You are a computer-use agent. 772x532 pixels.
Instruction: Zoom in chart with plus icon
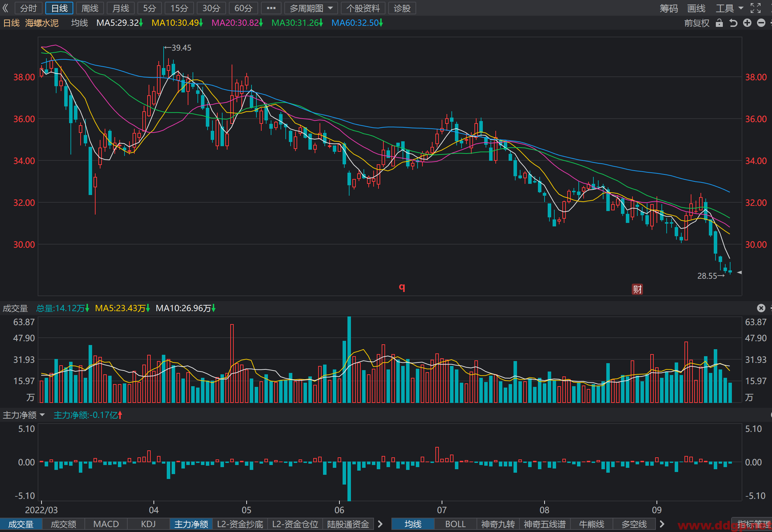click(x=747, y=23)
